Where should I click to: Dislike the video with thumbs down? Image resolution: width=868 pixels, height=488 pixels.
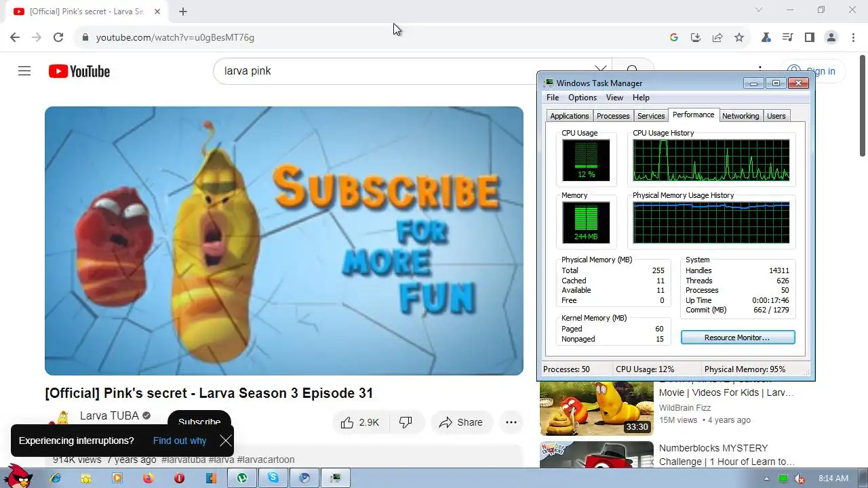(406, 422)
